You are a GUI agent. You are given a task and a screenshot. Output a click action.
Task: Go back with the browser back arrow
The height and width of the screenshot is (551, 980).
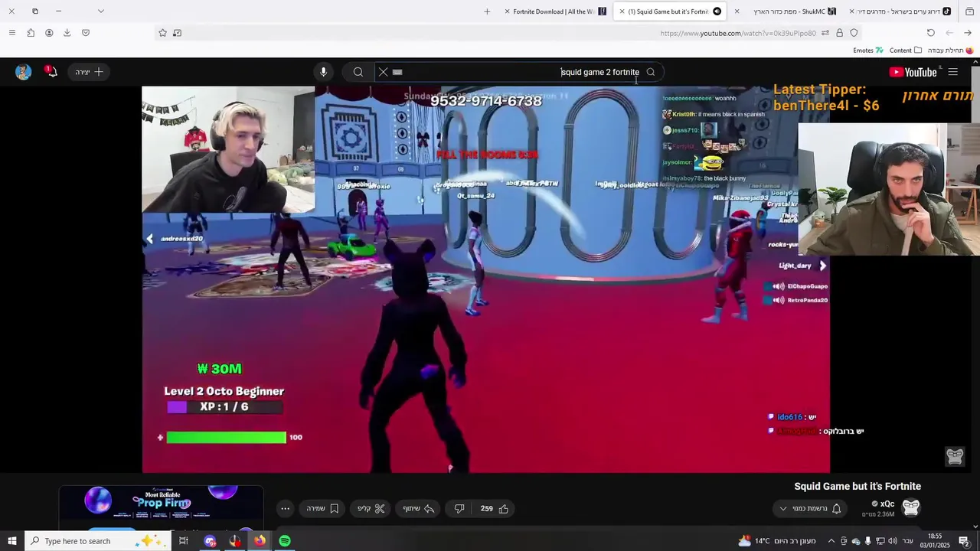coord(968,33)
